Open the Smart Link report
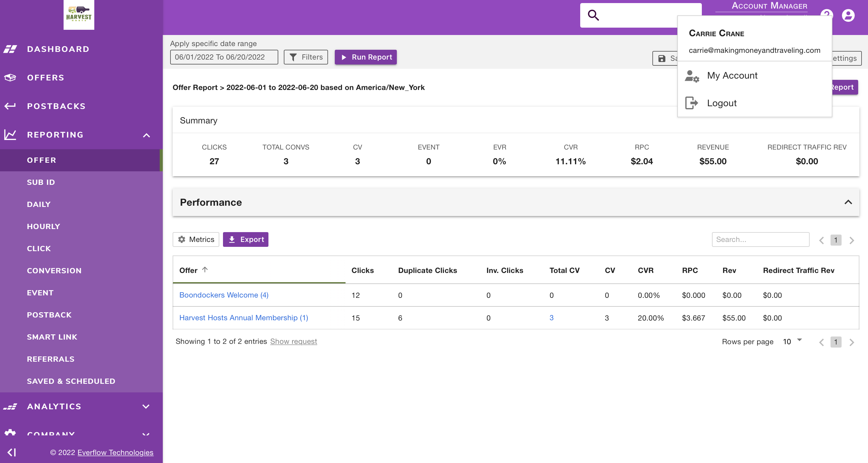 pyautogui.click(x=81, y=337)
